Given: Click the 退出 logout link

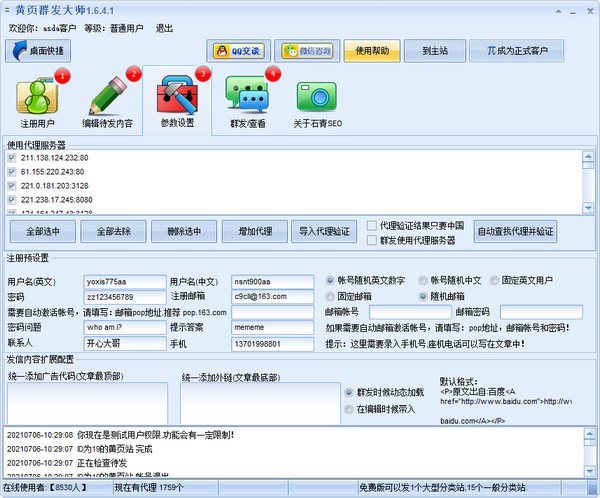Looking at the screenshot, I should click(x=166, y=30).
